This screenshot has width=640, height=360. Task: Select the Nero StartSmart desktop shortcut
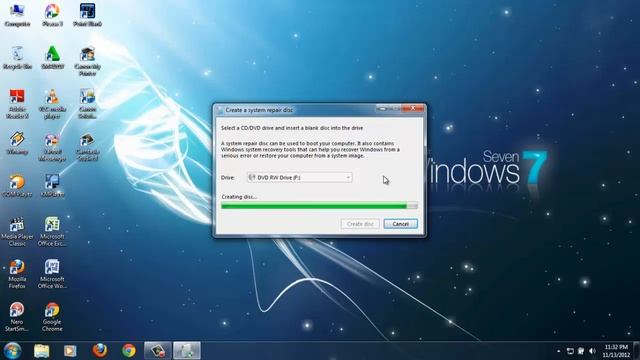[17, 317]
